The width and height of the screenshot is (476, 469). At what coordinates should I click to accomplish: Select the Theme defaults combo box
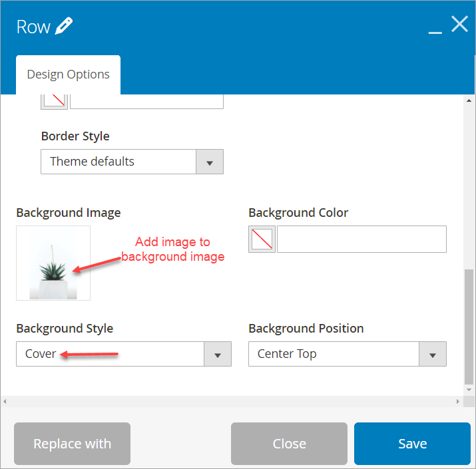click(x=132, y=162)
